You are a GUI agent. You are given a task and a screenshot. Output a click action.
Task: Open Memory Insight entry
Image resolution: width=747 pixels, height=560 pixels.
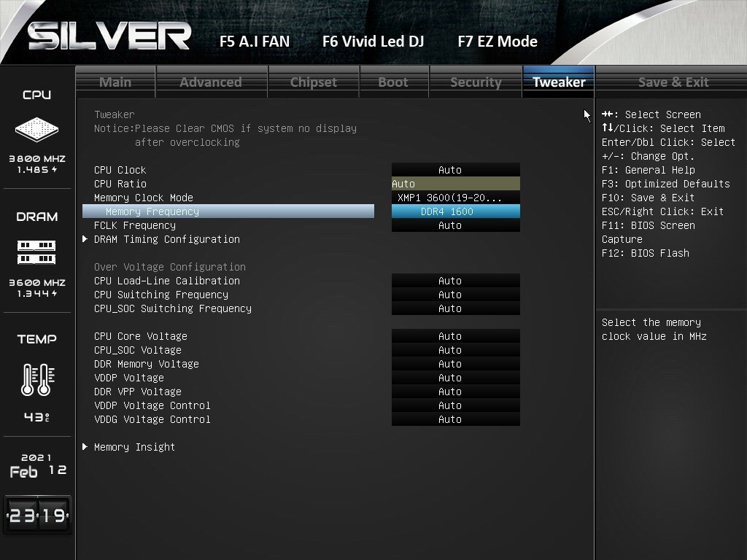click(x=134, y=447)
